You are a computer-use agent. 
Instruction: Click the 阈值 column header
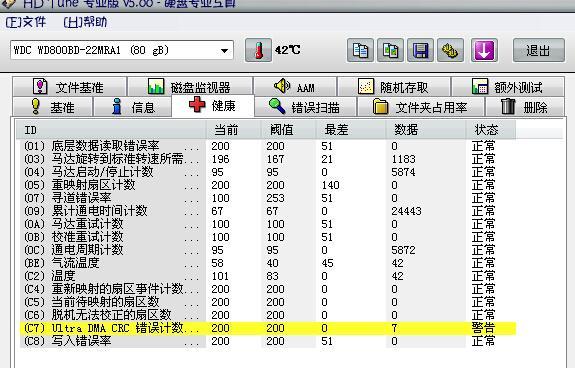[288, 130]
